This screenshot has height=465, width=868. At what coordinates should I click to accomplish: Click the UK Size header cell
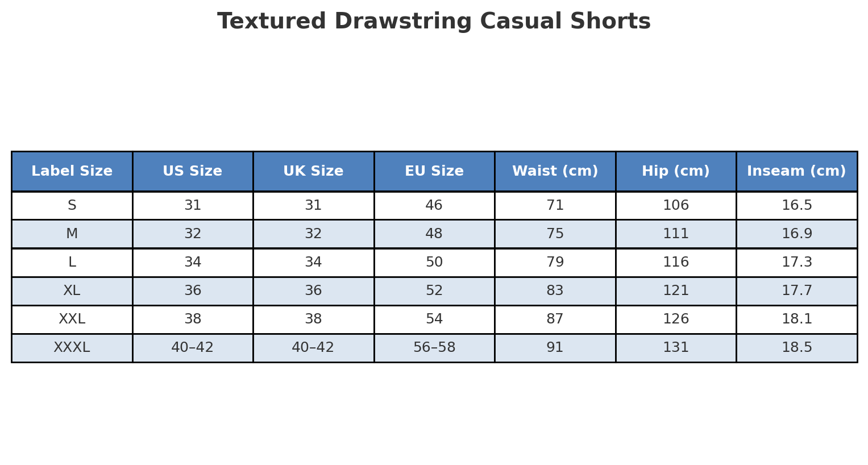click(313, 171)
